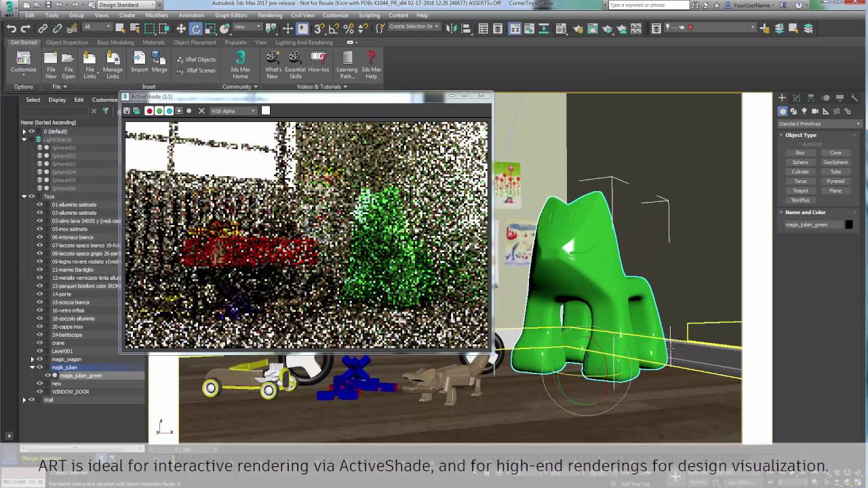868x488 pixels.
Task: Click the white color swatch in ActiveShade toolbar
Action: click(x=266, y=111)
